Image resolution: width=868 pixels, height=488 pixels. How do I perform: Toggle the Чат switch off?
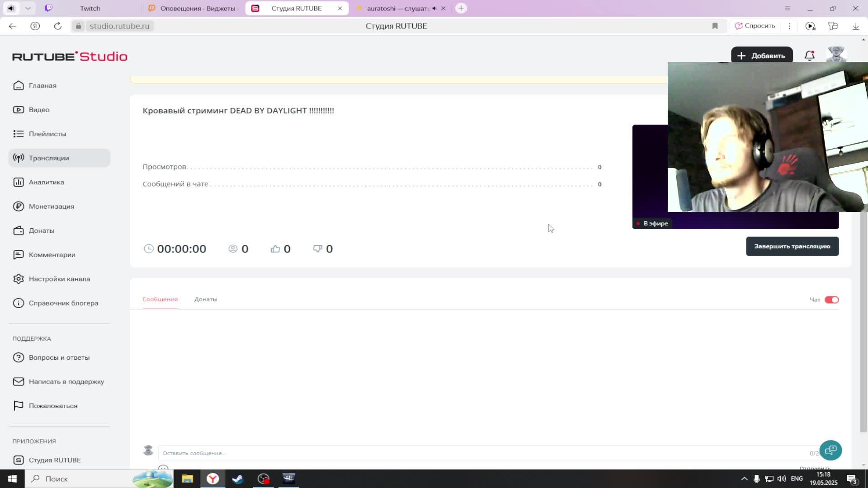(831, 300)
